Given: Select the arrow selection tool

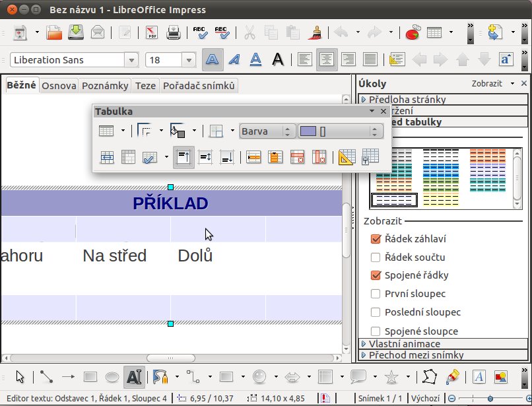Looking at the screenshot, I should (20, 377).
